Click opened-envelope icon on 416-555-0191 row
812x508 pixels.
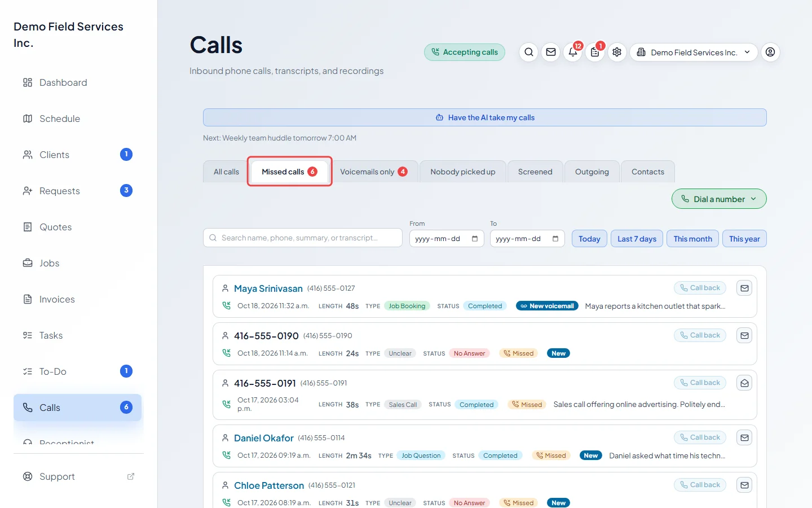[744, 383]
